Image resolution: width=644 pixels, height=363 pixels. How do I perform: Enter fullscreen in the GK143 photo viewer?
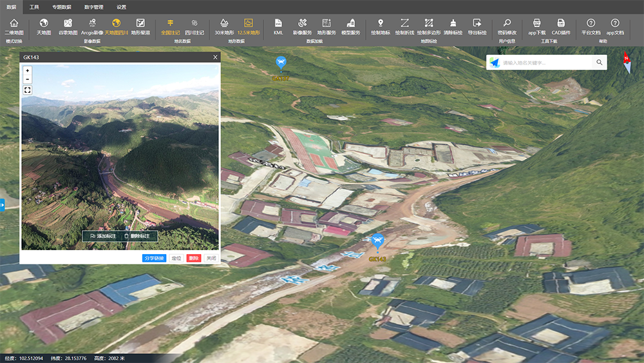28,90
